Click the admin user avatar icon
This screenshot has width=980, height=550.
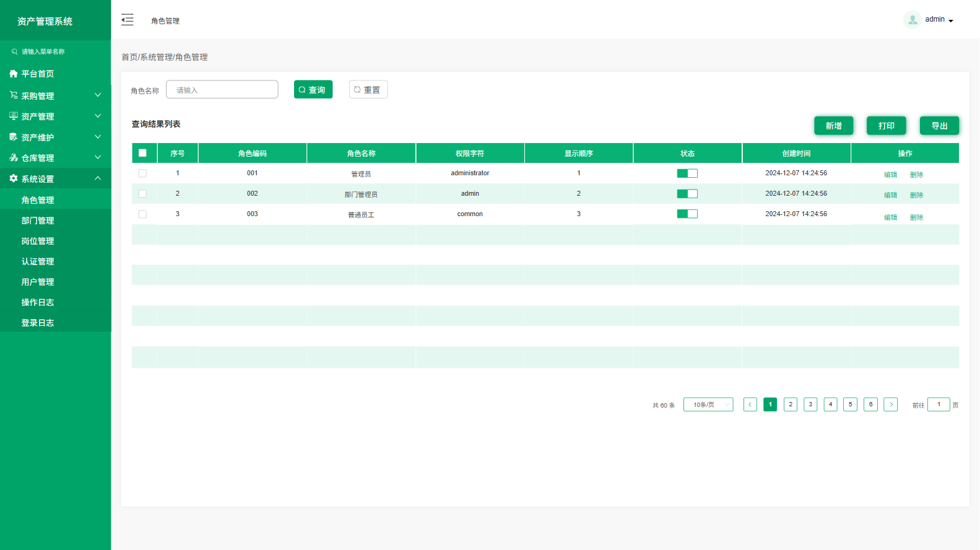coord(912,20)
